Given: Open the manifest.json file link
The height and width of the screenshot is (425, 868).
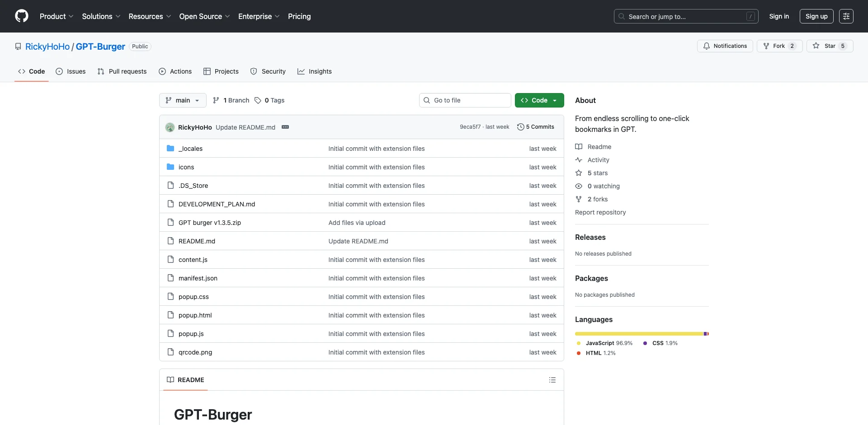Looking at the screenshot, I should click(198, 278).
